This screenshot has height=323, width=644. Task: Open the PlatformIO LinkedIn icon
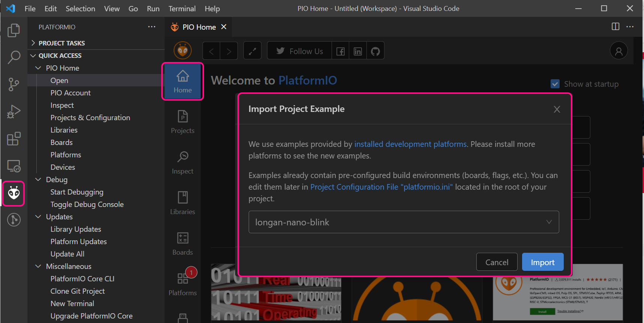coord(358,51)
